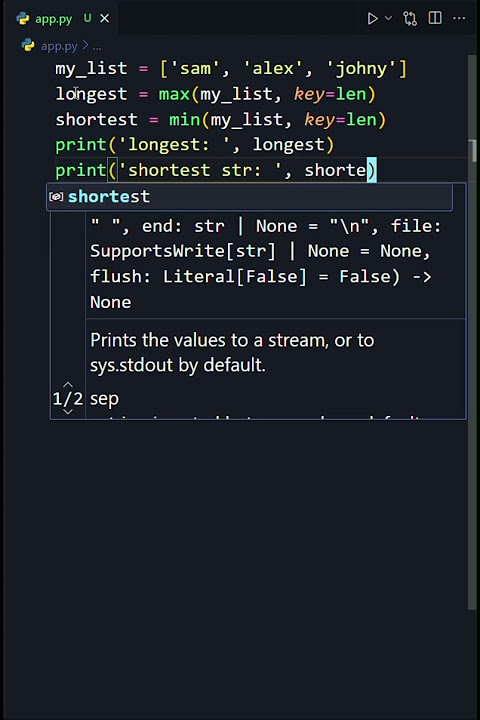Click the Python file icon in tab
This screenshot has height=720, width=480.
point(23,18)
